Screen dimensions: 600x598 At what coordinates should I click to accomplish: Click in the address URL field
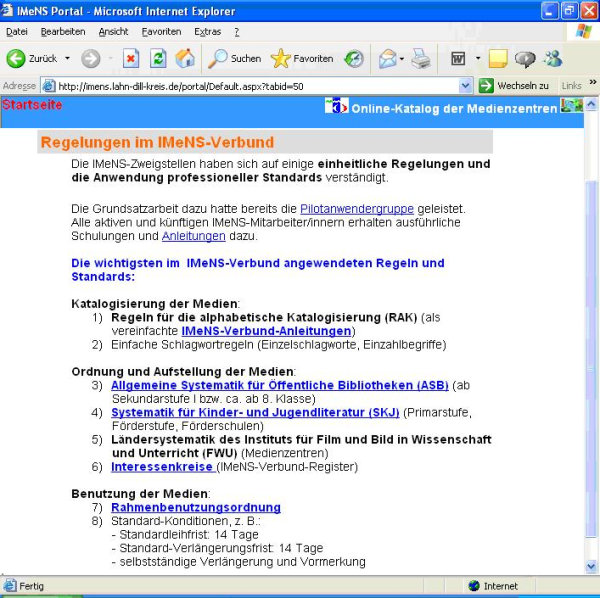(257, 86)
